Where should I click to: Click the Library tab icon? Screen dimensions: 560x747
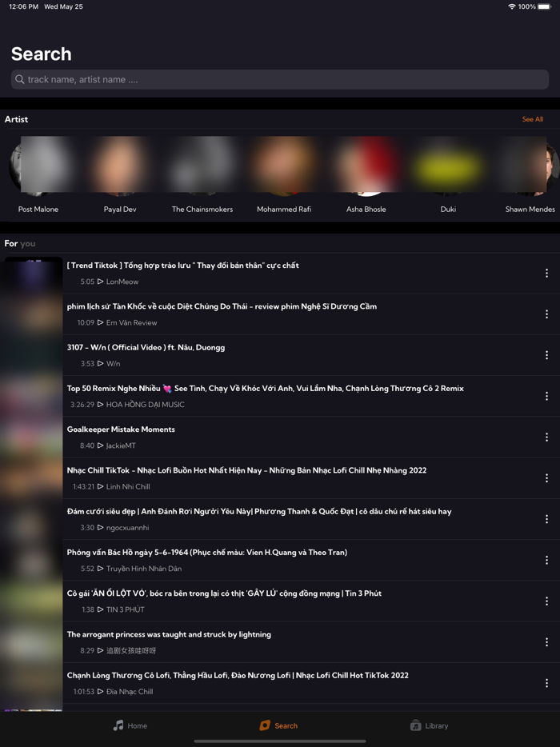[x=415, y=725]
